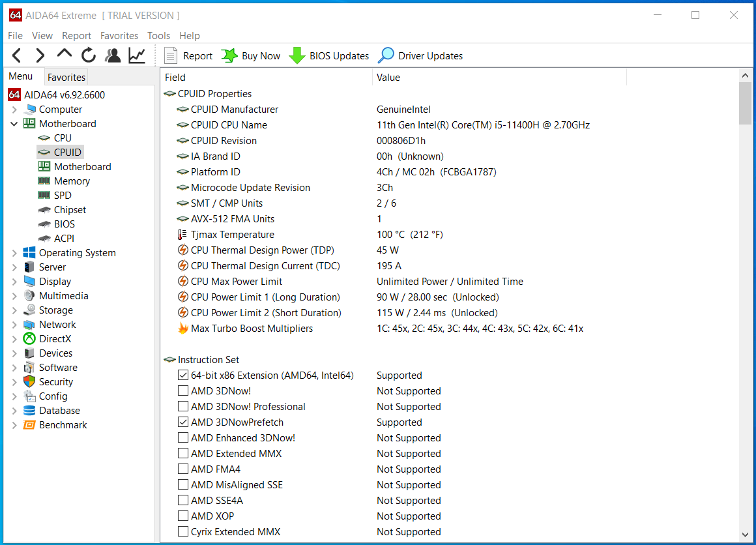This screenshot has width=756, height=545.
Task: Open the Tools menu
Action: tap(158, 36)
